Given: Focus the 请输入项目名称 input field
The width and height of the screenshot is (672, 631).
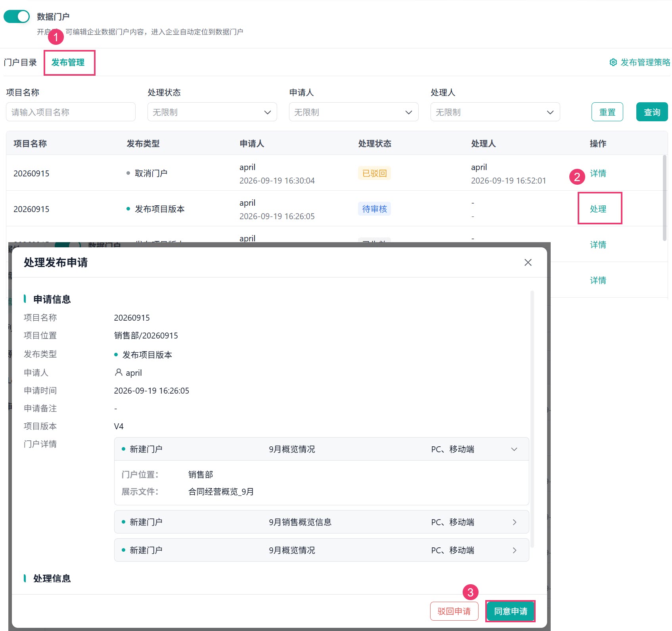Looking at the screenshot, I should pyautogui.click(x=71, y=112).
